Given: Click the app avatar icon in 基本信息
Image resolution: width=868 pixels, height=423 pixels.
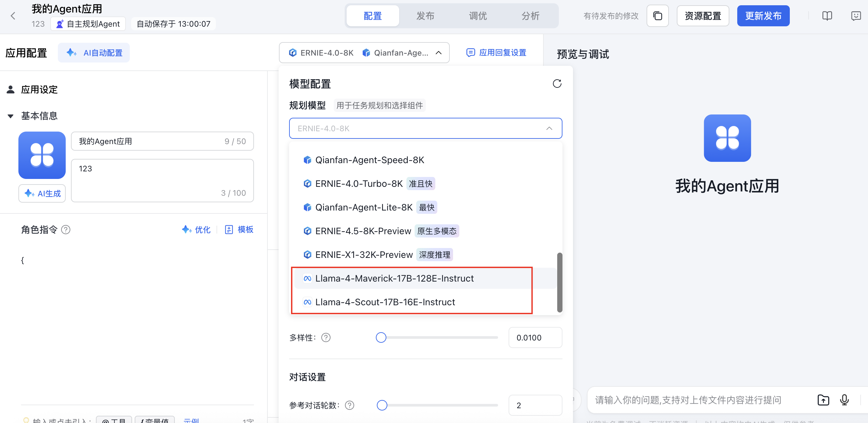Looking at the screenshot, I should [42, 155].
